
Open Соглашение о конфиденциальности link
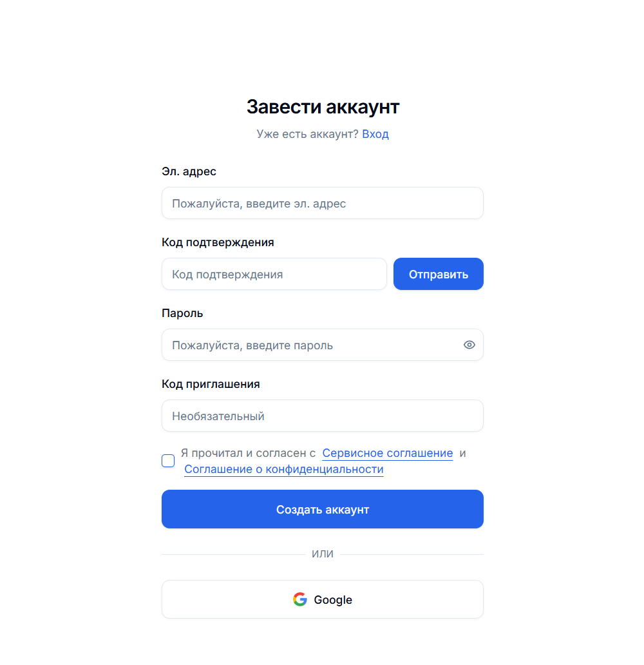click(283, 469)
